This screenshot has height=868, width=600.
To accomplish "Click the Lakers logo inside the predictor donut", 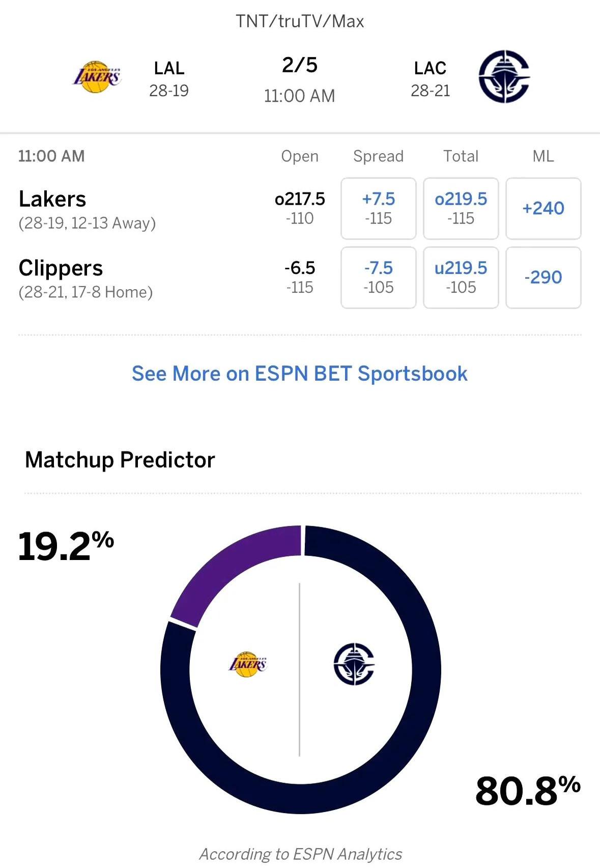I will point(248,664).
